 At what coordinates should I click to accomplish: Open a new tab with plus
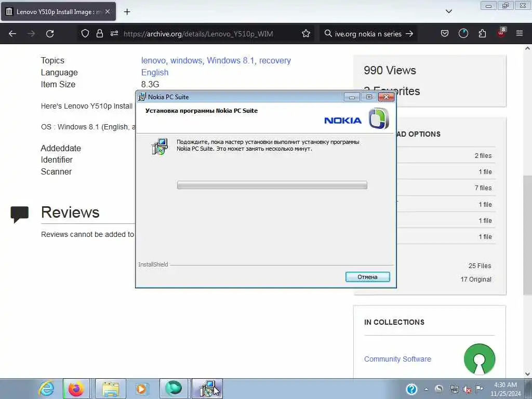click(x=127, y=12)
